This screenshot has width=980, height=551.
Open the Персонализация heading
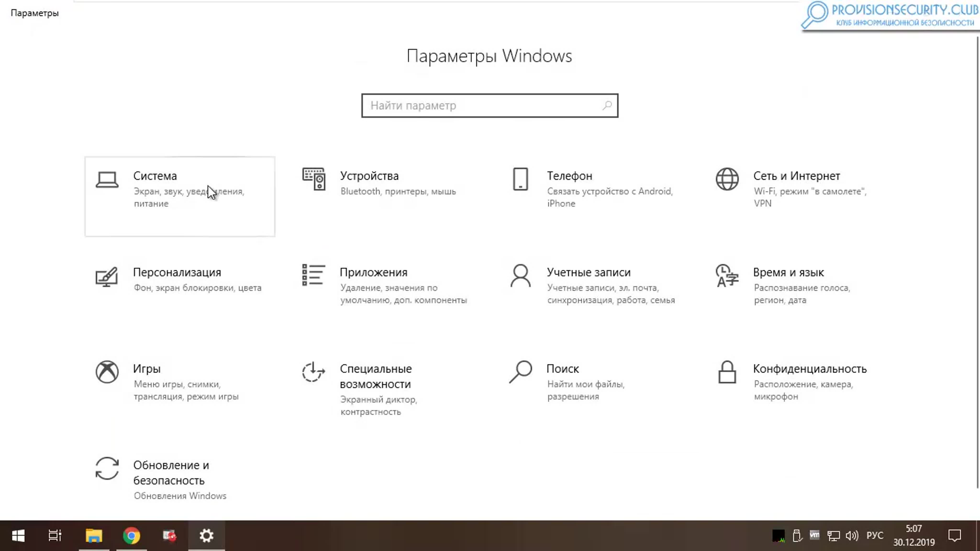(x=177, y=273)
